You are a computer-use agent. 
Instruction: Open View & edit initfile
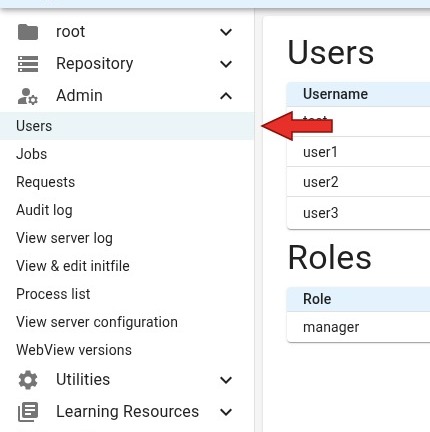[x=127, y=266]
